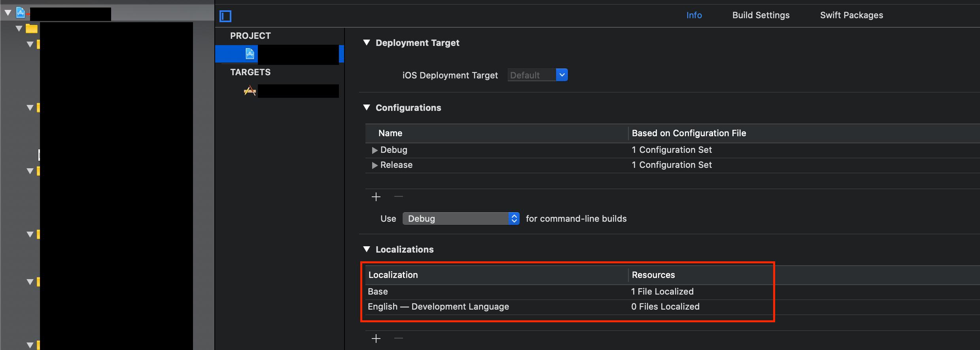This screenshot has height=350, width=980.
Task: Add a new configuration with plus button
Action: pos(376,197)
